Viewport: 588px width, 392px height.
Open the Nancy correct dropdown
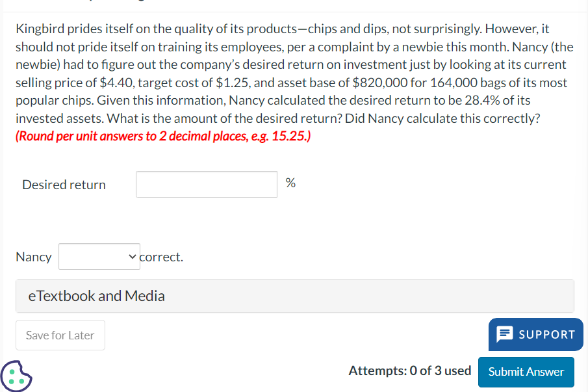click(x=99, y=257)
